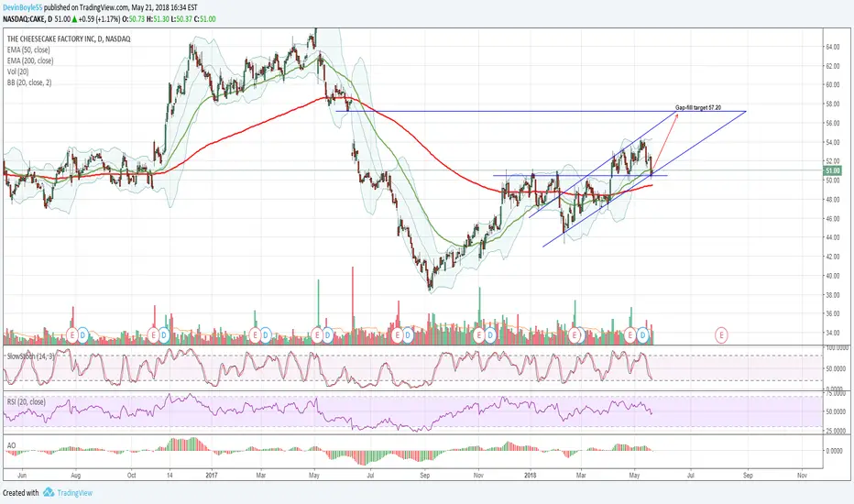This screenshot has height=504, width=854.
Task: Click the 75.0000 scale value in RSI pane
Action: point(836,393)
